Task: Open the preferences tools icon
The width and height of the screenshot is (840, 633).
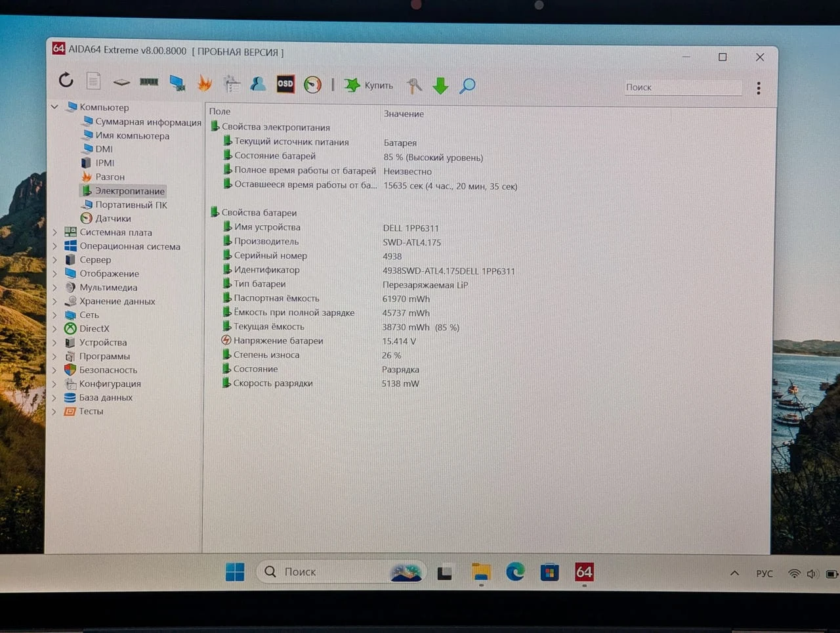Action: tap(414, 85)
